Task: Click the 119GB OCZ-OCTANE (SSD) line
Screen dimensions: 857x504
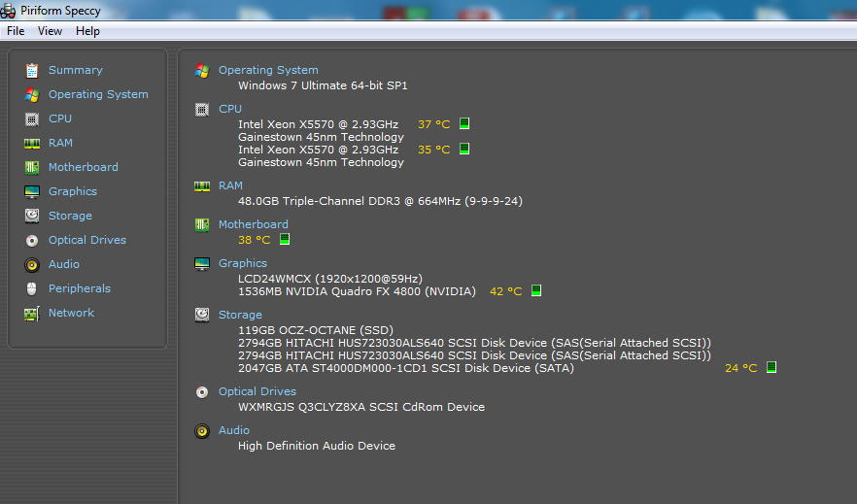Action: [x=316, y=330]
